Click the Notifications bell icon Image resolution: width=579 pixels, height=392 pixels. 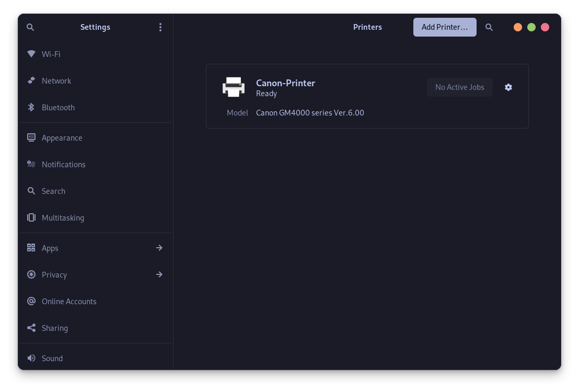[31, 164]
